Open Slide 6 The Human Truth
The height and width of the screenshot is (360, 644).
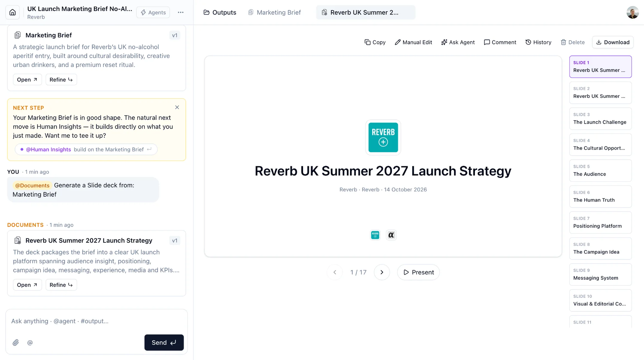[x=600, y=197]
